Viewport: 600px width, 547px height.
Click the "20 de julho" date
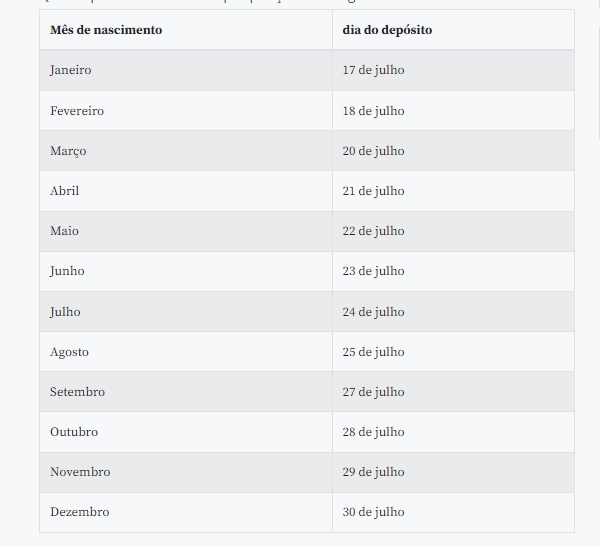click(374, 151)
